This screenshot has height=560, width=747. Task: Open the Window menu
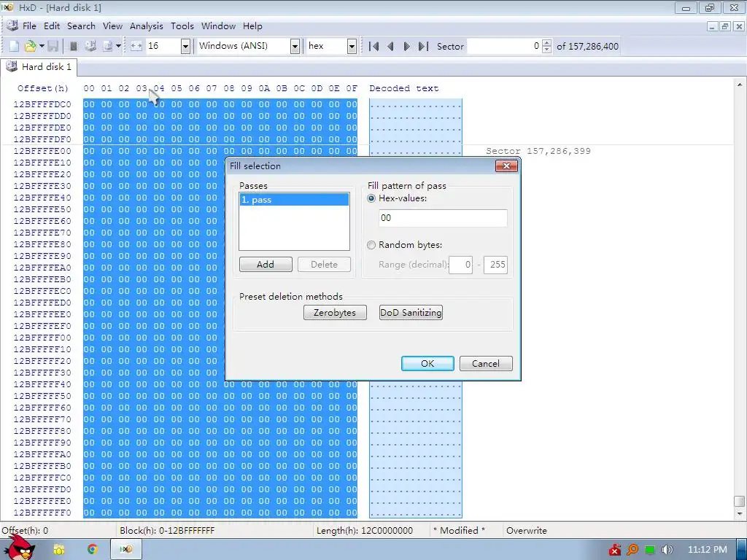(x=218, y=26)
